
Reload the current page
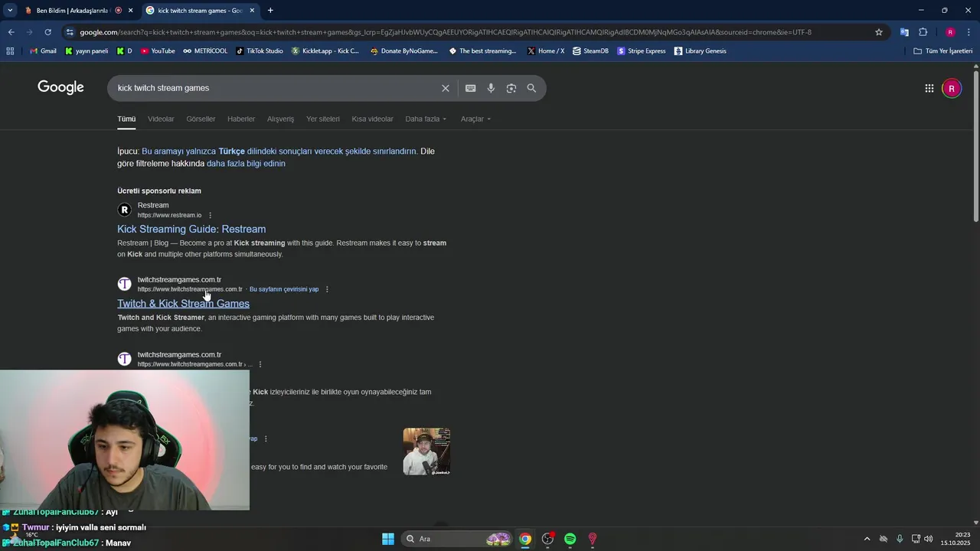coord(47,32)
